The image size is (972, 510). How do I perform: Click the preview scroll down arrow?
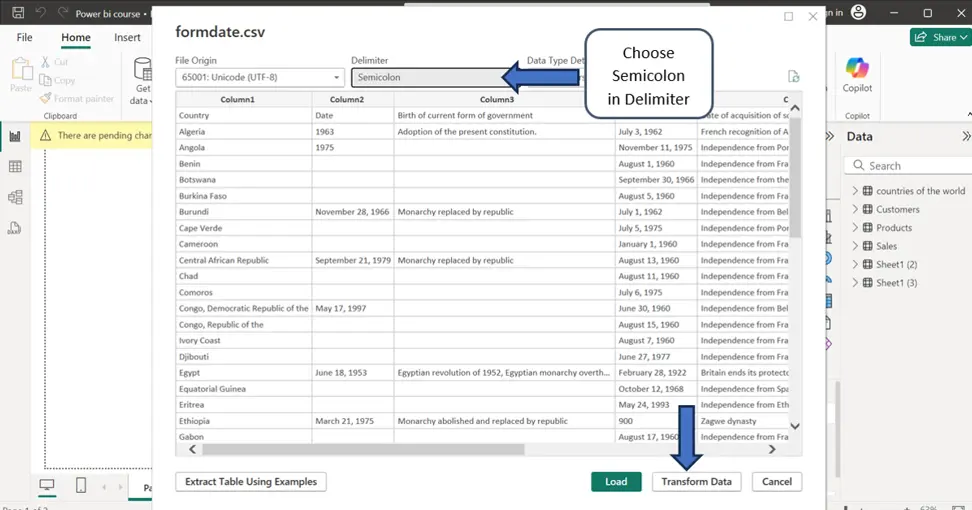coord(795,426)
